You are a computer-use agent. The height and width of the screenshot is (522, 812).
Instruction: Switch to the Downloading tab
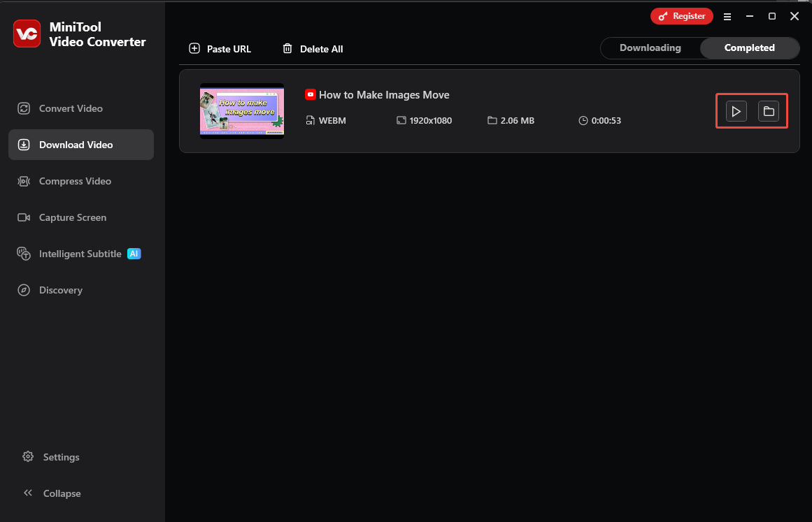650,48
